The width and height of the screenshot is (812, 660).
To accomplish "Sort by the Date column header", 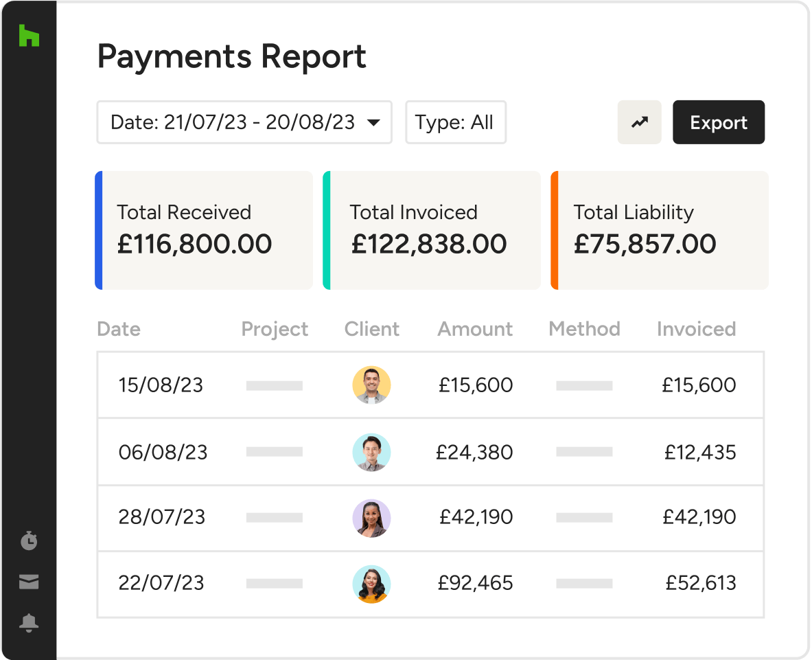I will (x=119, y=329).
